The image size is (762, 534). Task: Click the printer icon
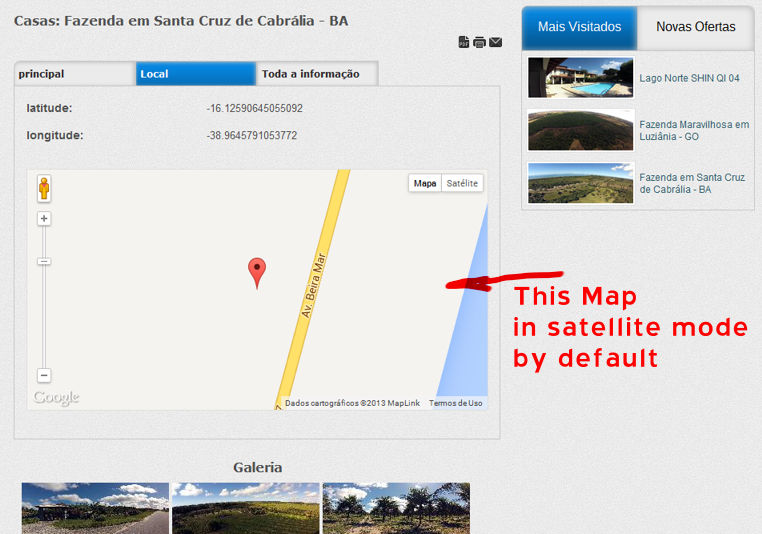[x=479, y=42]
